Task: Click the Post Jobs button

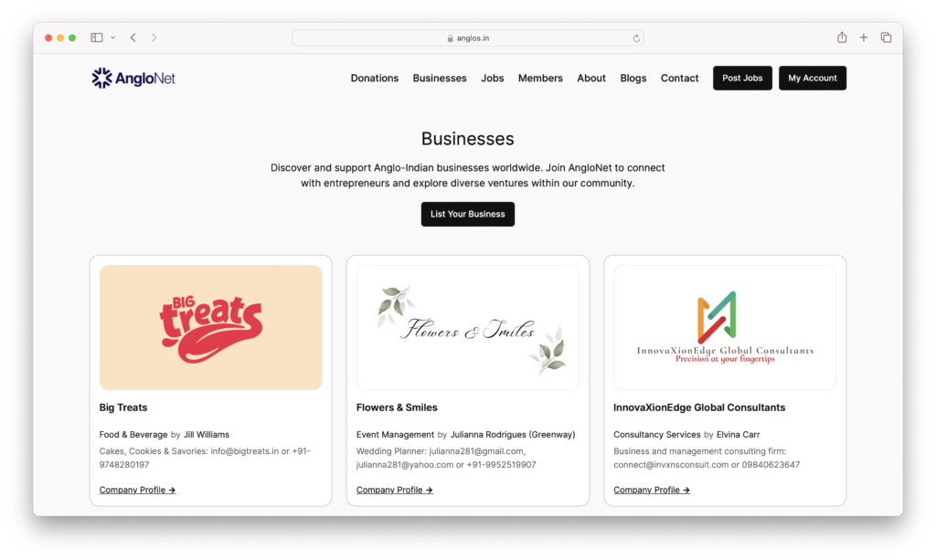Action: coord(742,79)
